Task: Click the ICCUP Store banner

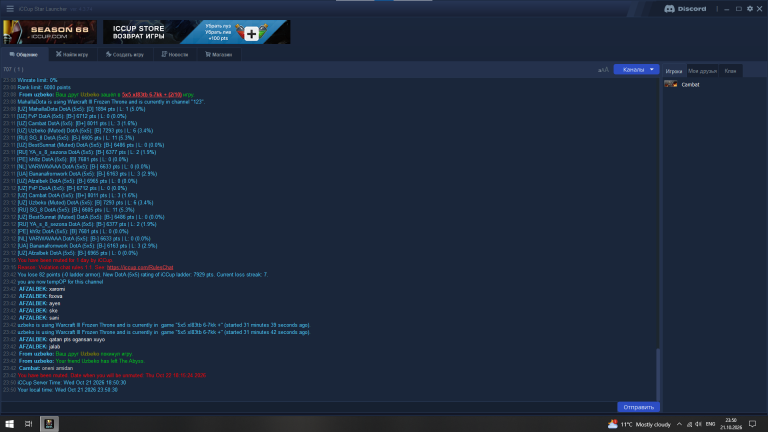Action: [x=196, y=32]
